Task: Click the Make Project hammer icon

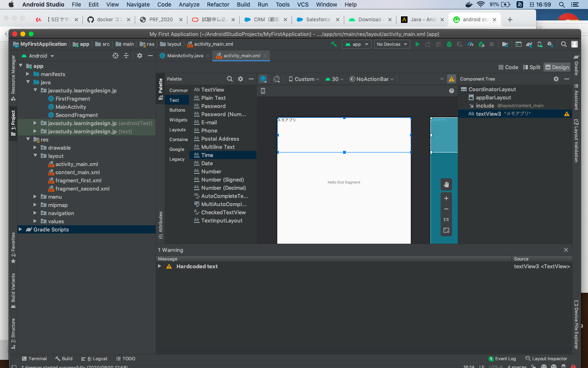Action: point(334,44)
